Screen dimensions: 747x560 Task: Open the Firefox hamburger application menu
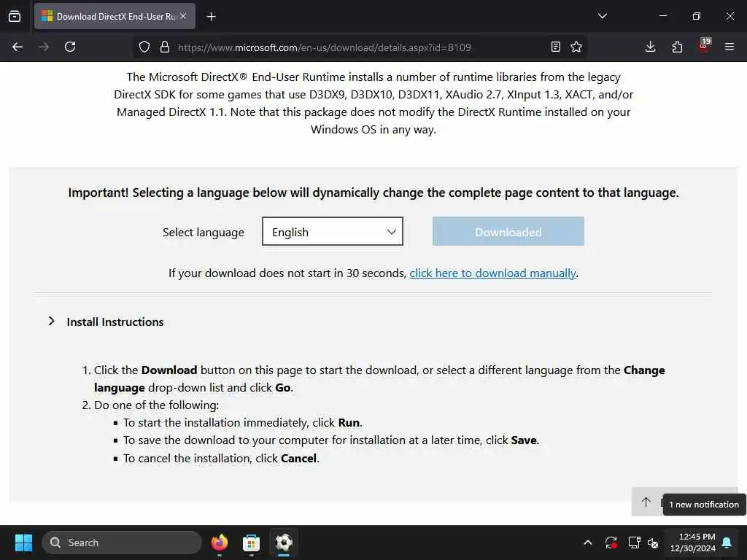pos(729,47)
